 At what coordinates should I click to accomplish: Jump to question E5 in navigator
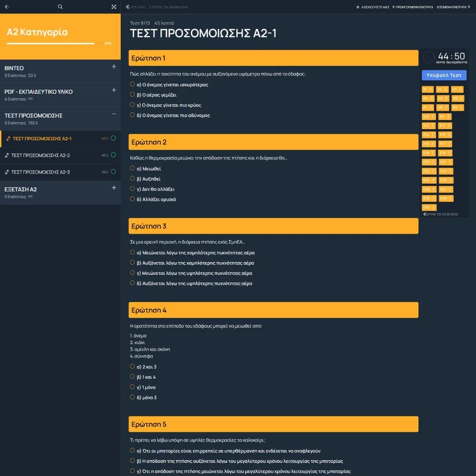pyautogui.click(x=443, y=98)
